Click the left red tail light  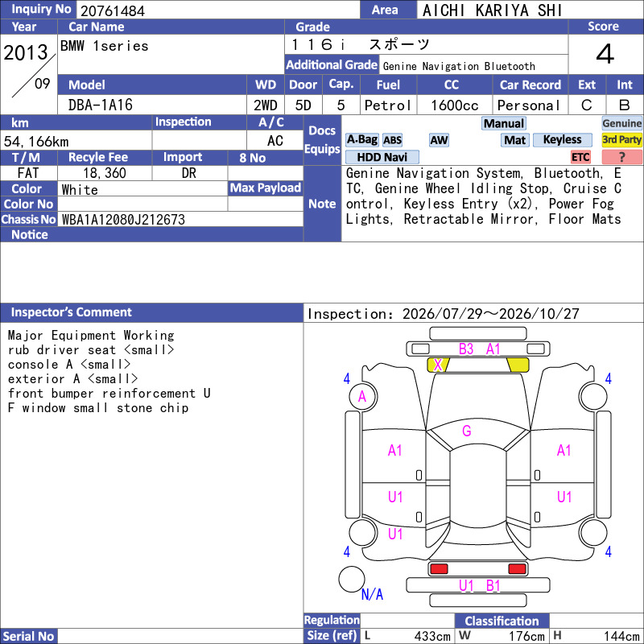point(439,569)
